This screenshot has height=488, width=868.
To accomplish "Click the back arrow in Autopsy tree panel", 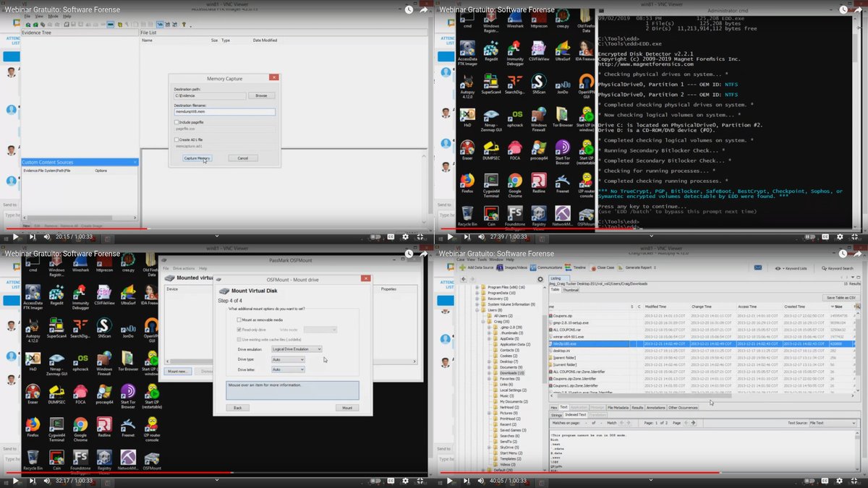I will [x=463, y=278].
